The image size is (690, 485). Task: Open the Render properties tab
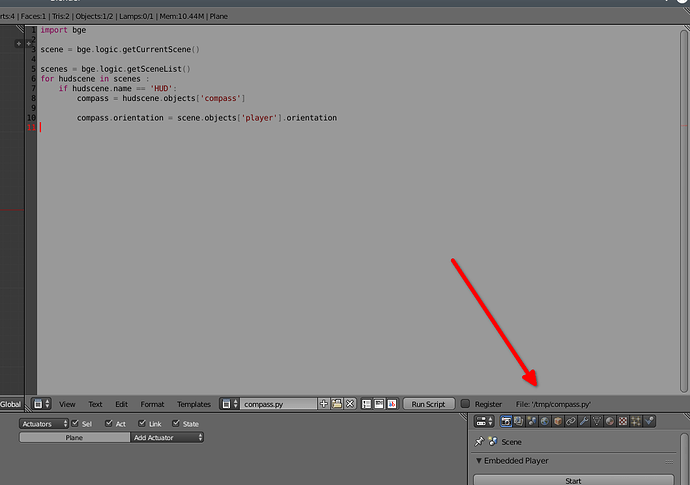point(506,421)
